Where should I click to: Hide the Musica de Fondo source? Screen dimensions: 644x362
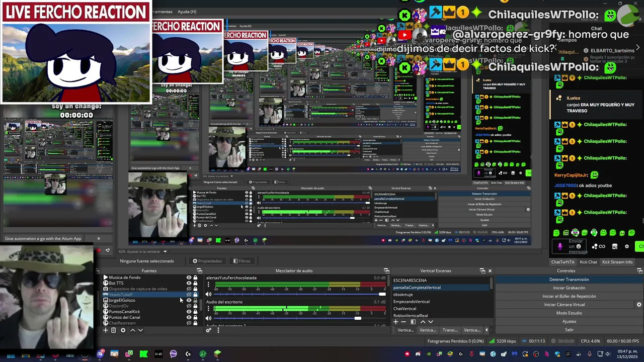tap(189, 278)
